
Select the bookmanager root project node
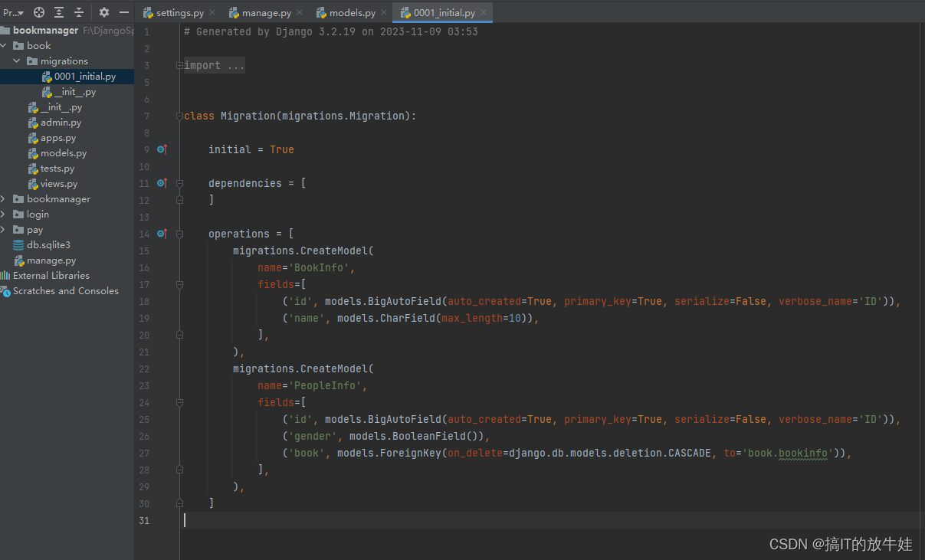pyautogui.click(x=45, y=31)
